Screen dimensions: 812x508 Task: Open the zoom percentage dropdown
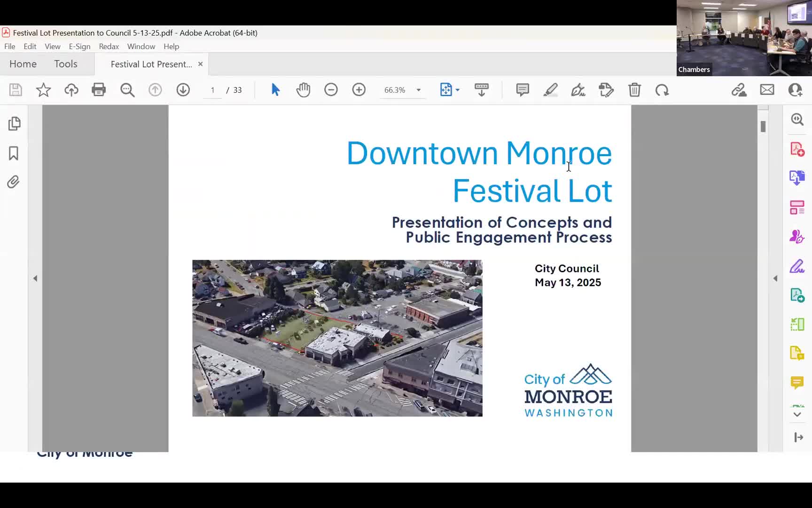pyautogui.click(x=417, y=90)
